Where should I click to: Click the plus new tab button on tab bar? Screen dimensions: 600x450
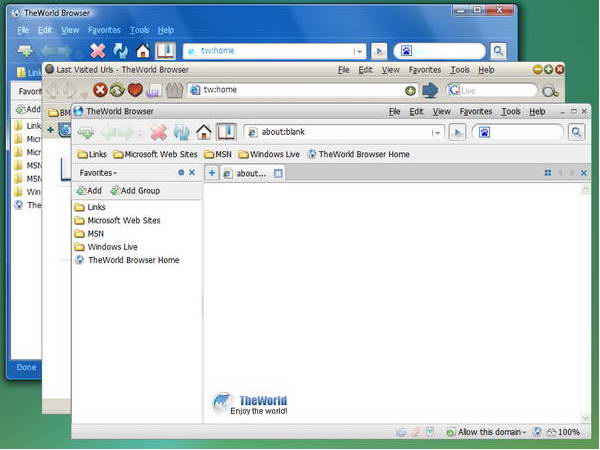[212, 173]
